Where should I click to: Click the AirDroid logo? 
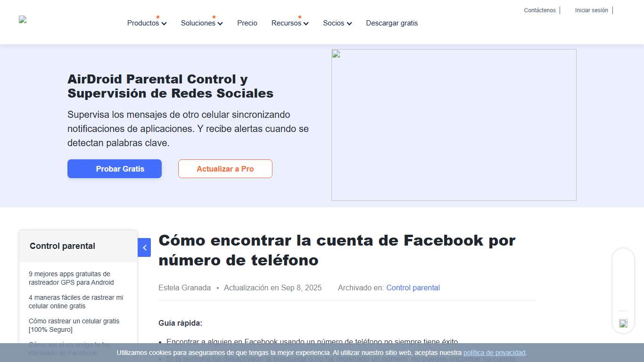[22, 19]
